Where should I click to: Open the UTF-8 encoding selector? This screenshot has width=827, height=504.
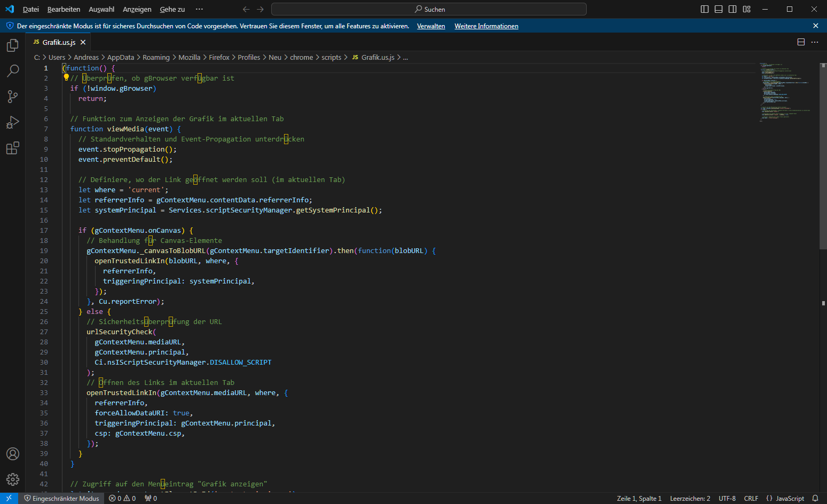[727, 498]
